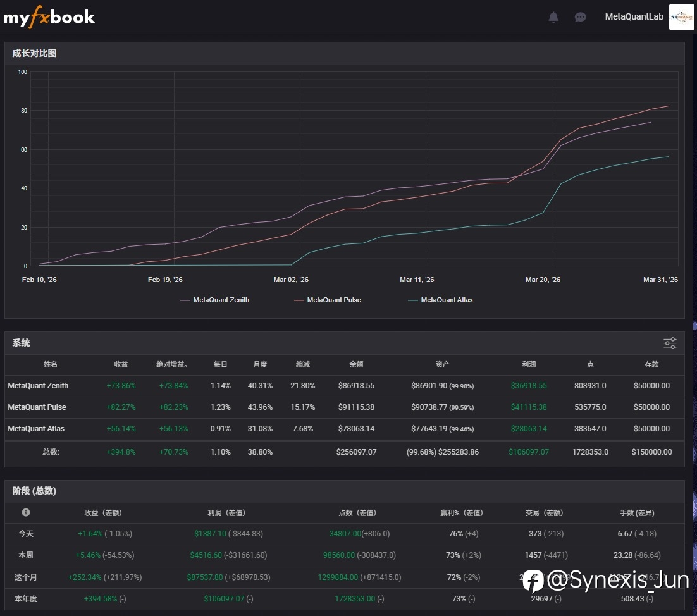
Task: Sort systems by the 月度 column header
Action: (x=260, y=364)
